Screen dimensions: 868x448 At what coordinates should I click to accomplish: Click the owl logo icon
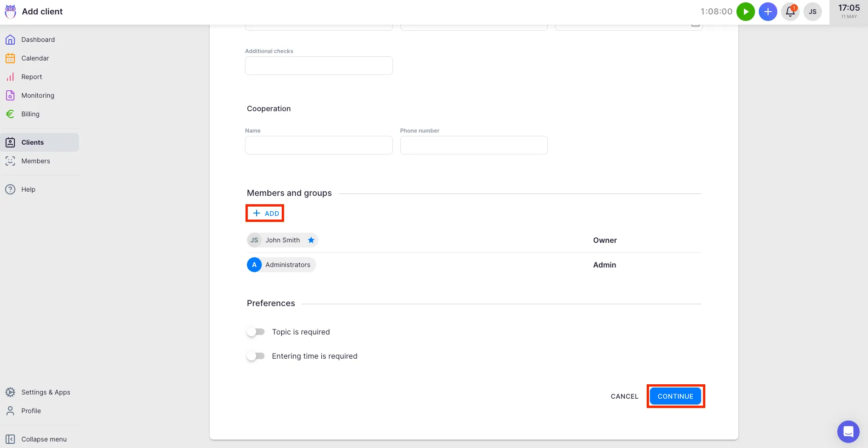10,12
